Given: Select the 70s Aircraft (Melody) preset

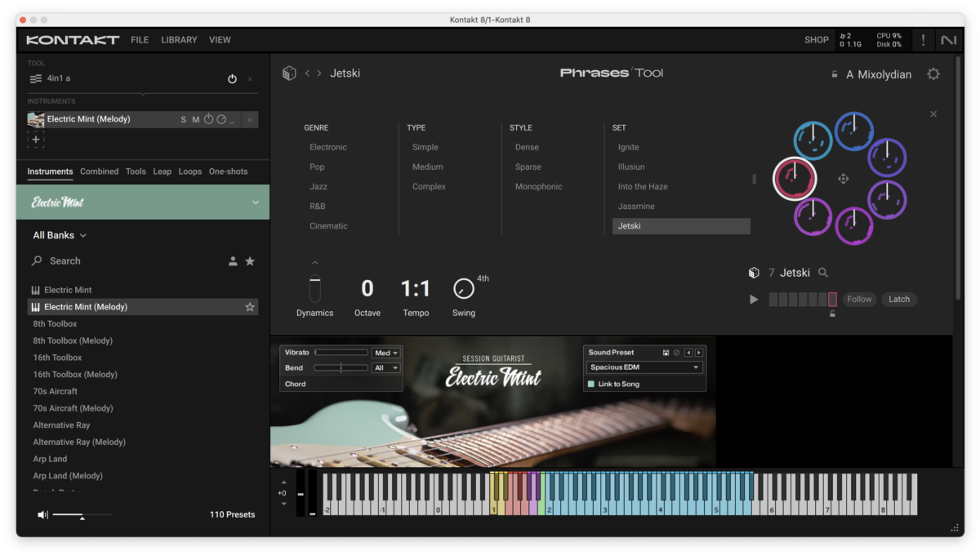Looking at the screenshot, I should [73, 408].
